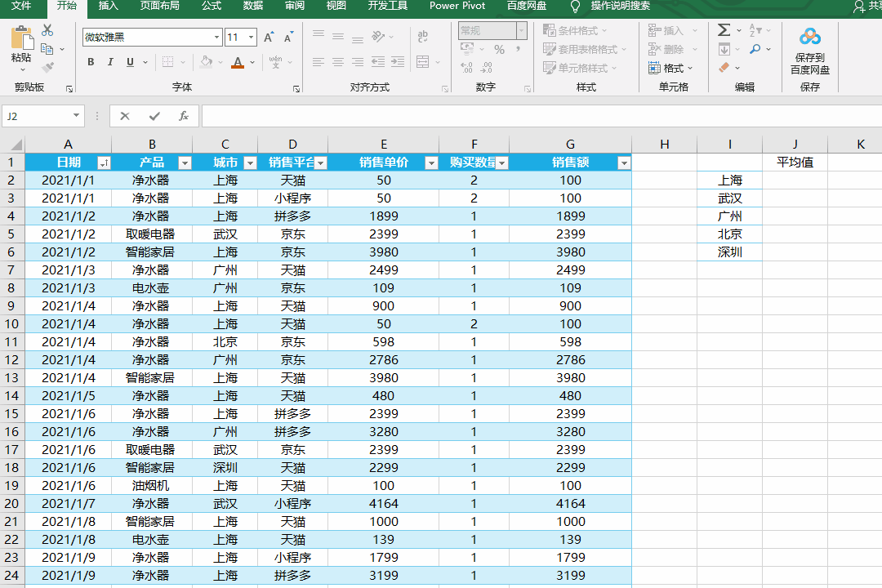Toggle Bold formatting

point(91,62)
